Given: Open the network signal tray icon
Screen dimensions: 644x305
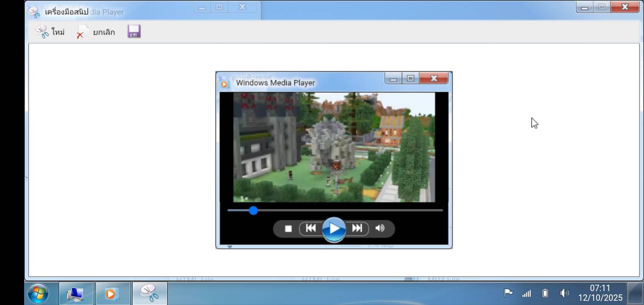Looking at the screenshot, I should (527, 293).
